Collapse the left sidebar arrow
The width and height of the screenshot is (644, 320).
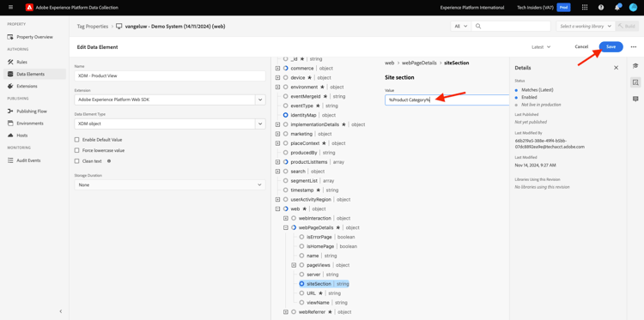coord(61,311)
